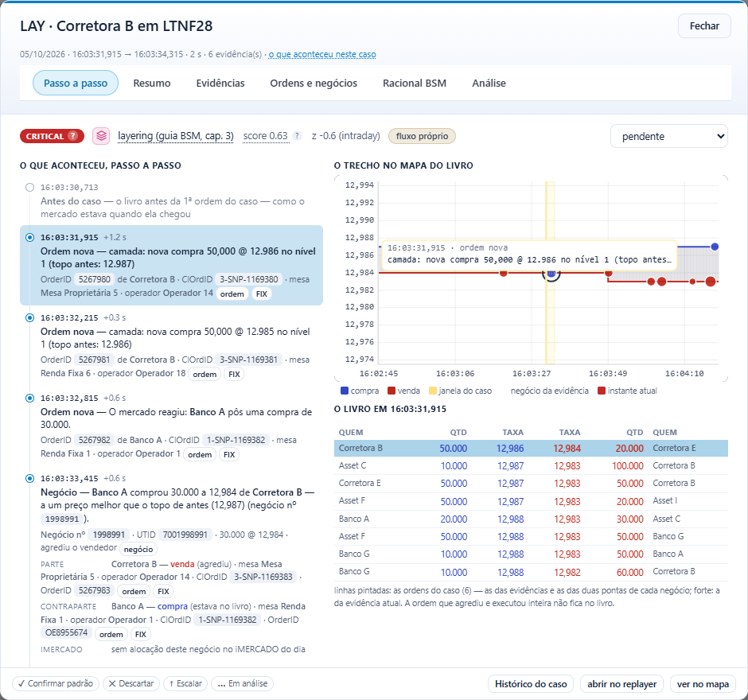Click the pink layering pattern icon
The height and width of the screenshot is (700, 748).
coord(101,136)
